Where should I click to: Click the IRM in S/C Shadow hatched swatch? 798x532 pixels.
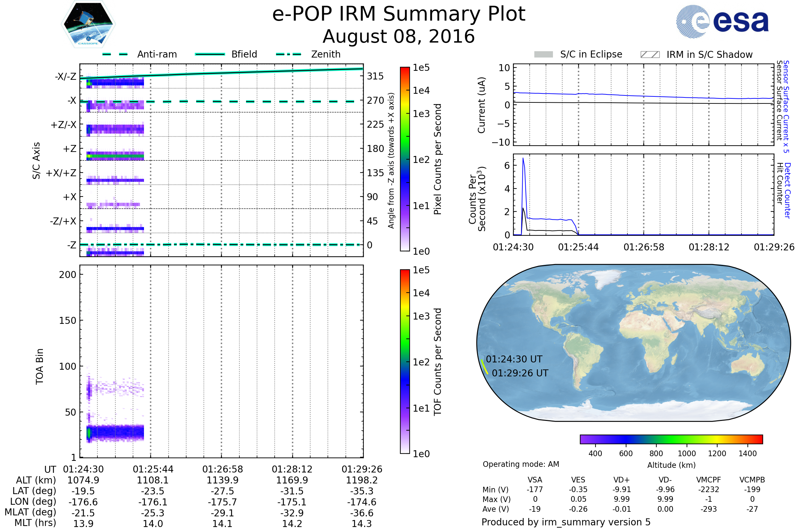[650, 55]
